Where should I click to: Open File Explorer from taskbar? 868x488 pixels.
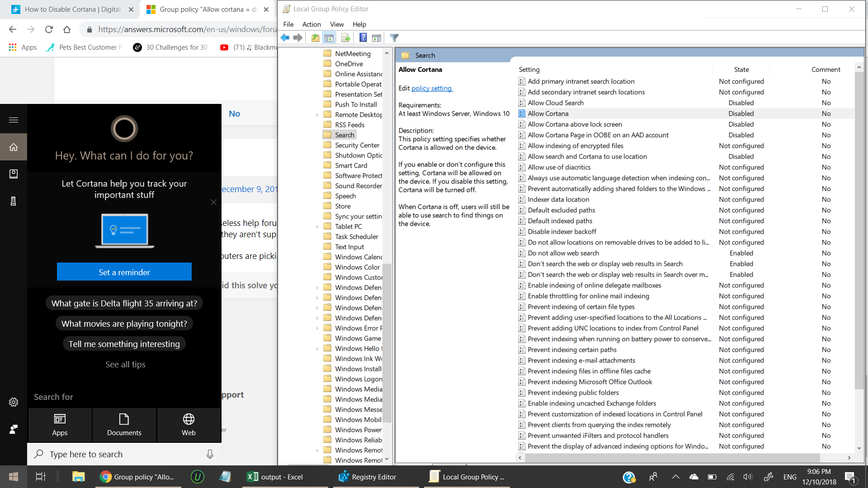[x=79, y=477]
